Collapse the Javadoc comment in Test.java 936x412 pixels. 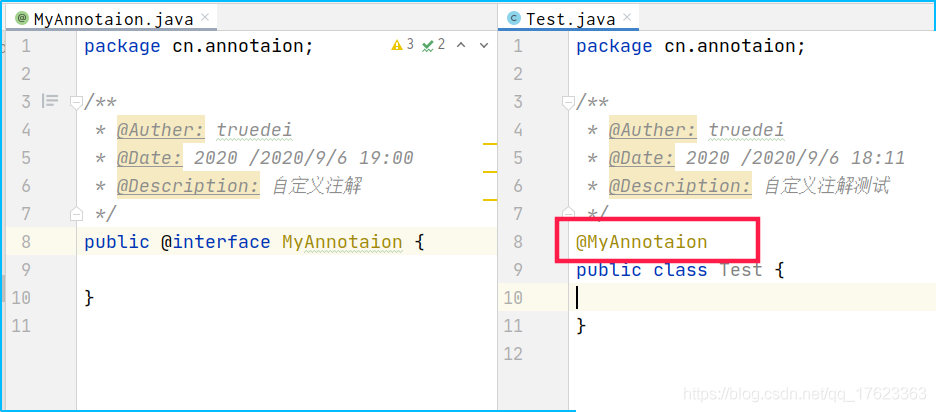click(568, 103)
